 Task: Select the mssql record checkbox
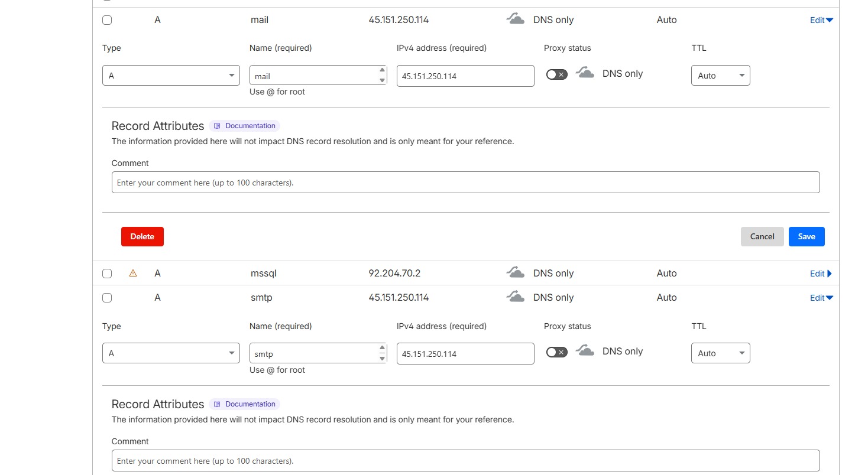tap(107, 274)
